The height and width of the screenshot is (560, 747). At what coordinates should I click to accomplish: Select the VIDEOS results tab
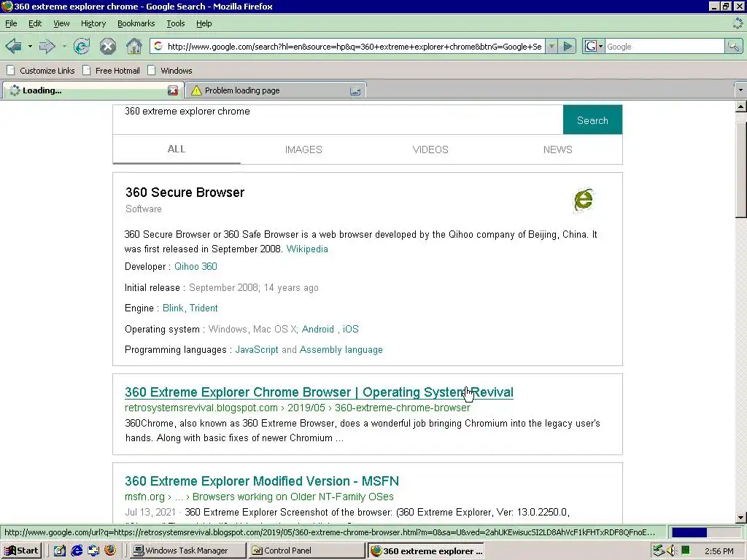[x=430, y=149]
